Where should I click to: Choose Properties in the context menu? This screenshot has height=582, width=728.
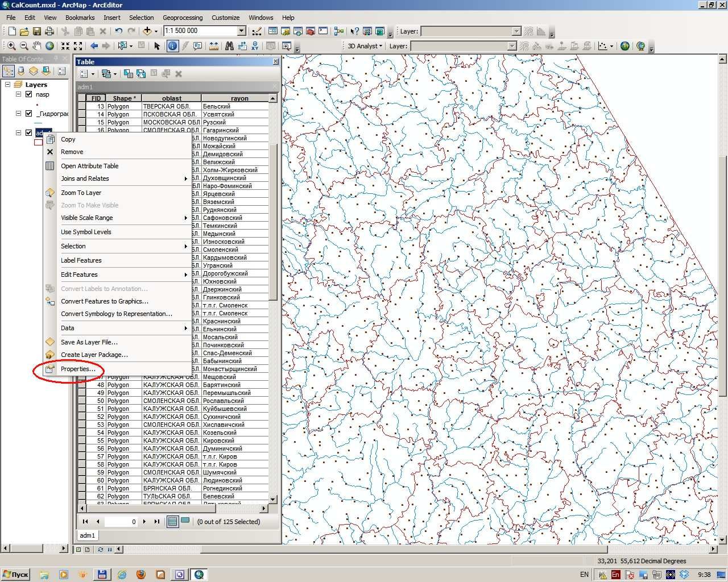(78, 369)
